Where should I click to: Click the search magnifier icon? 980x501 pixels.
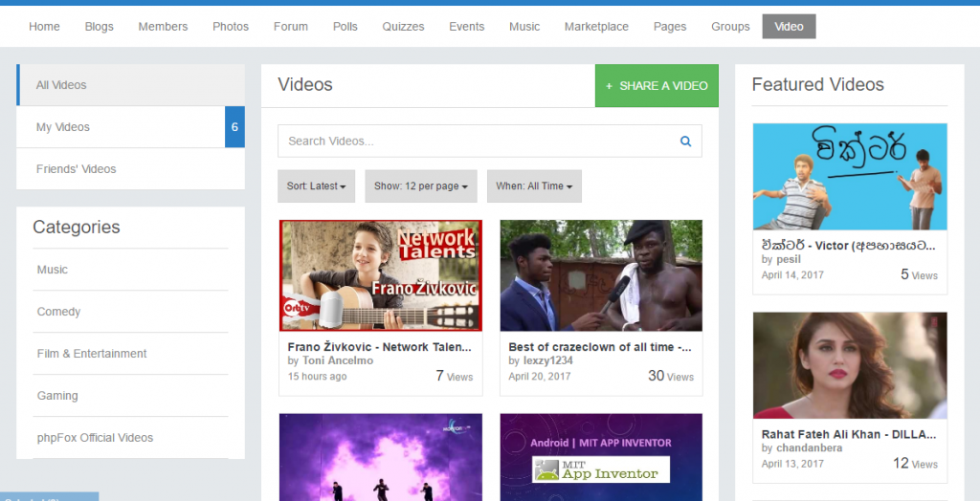coord(685,142)
